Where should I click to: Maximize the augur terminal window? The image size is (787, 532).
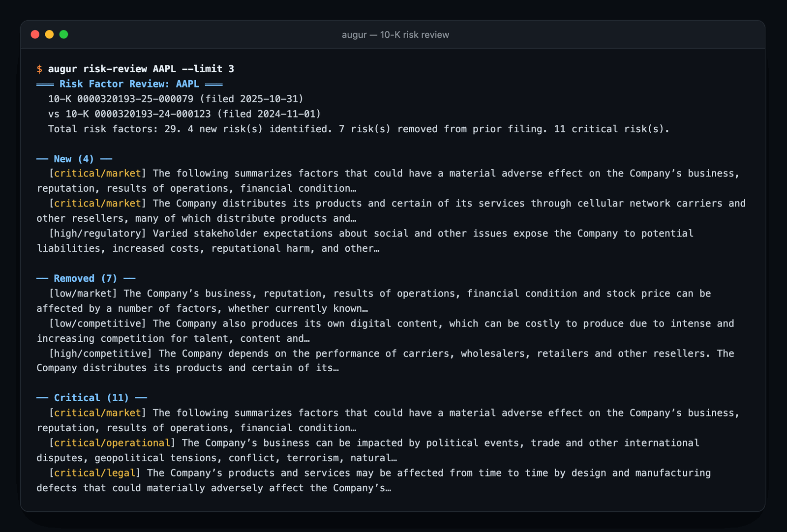coord(63,34)
